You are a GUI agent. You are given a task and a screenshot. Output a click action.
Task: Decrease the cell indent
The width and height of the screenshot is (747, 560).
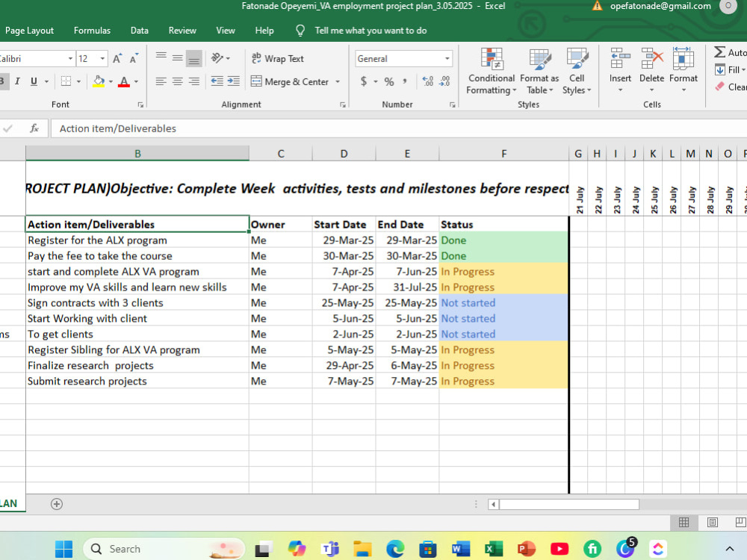point(217,81)
